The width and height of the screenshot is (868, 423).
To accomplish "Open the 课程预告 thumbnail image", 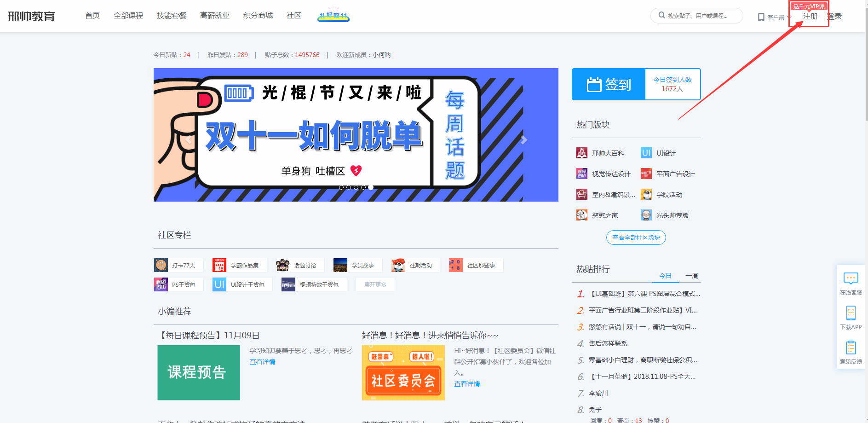I will pos(199,372).
